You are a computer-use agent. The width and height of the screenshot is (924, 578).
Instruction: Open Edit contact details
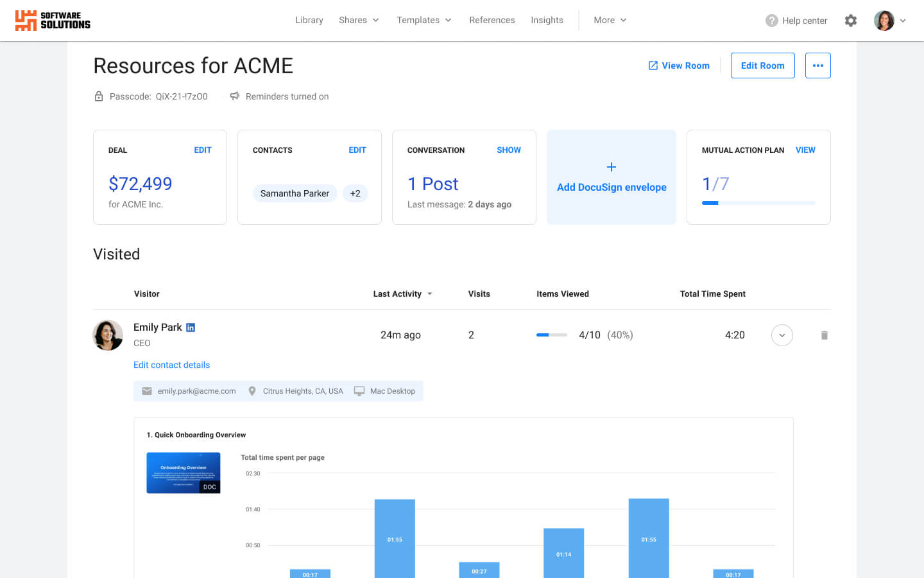click(x=171, y=364)
